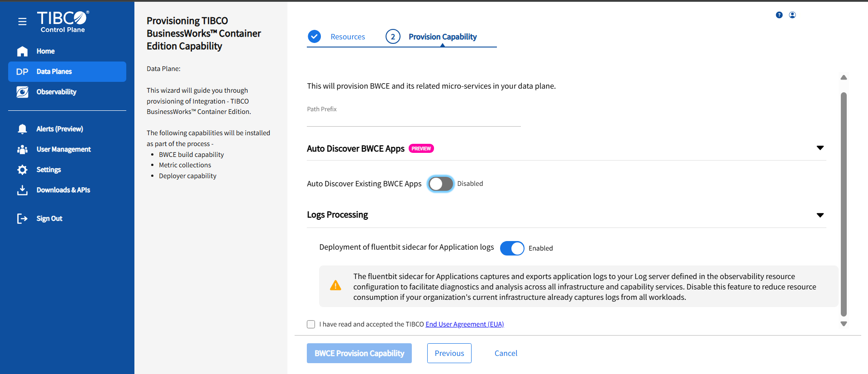The image size is (868, 374).
Task: Open the user profile icon
Action: (x=792, y=15)
